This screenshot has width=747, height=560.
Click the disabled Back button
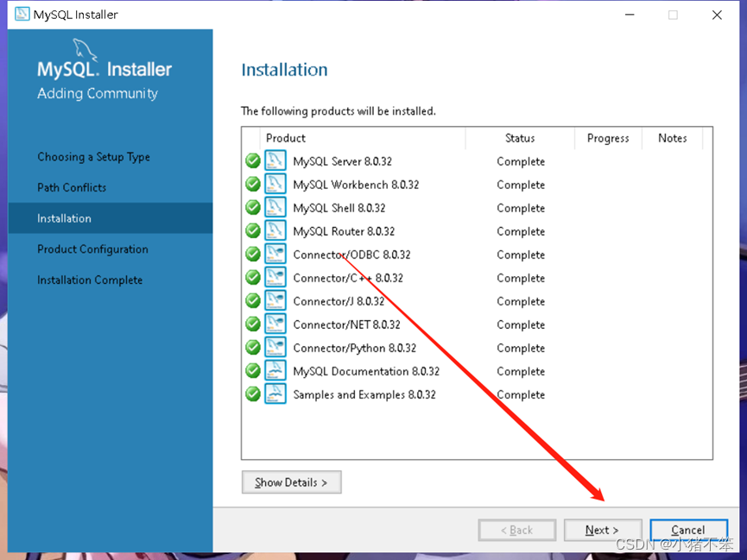517,530
